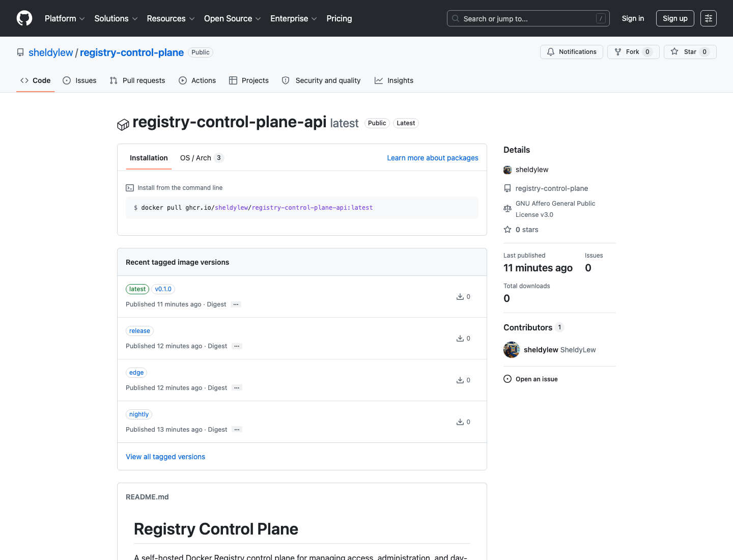Click the Sign up button

675,18
